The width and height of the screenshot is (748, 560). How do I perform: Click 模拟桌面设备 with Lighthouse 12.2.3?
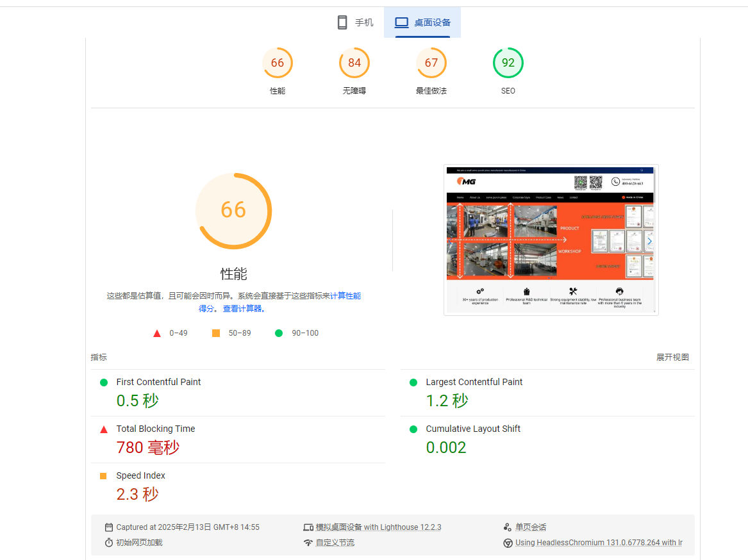378,527
